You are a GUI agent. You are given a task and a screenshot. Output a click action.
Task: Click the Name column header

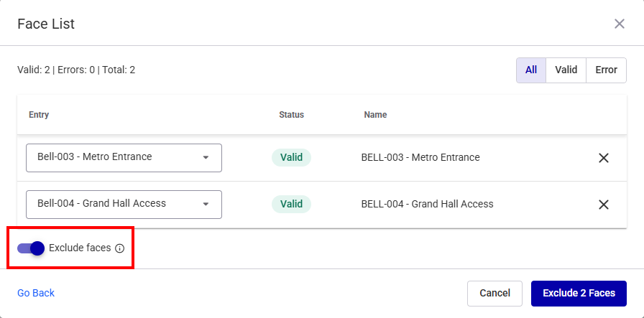tap(375, 114)
